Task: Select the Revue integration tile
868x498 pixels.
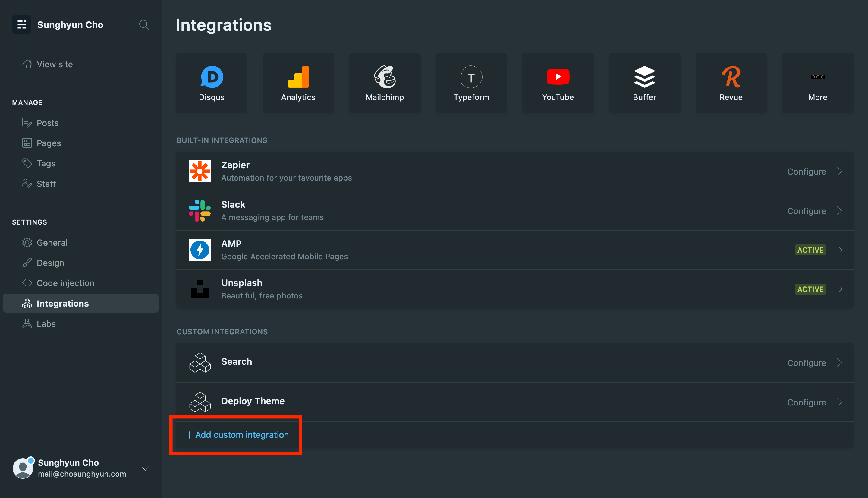Action: coord(731,83)
